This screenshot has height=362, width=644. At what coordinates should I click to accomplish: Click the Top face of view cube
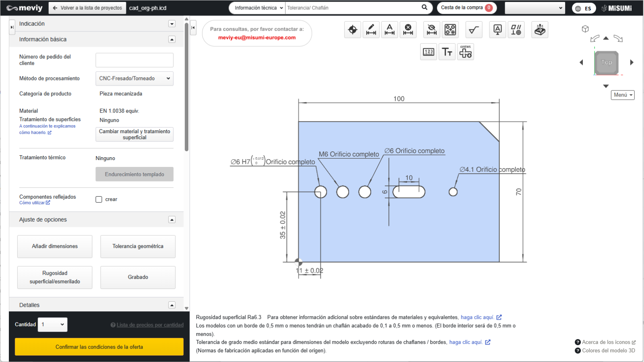pyautogui.click(x=607, y=62)
